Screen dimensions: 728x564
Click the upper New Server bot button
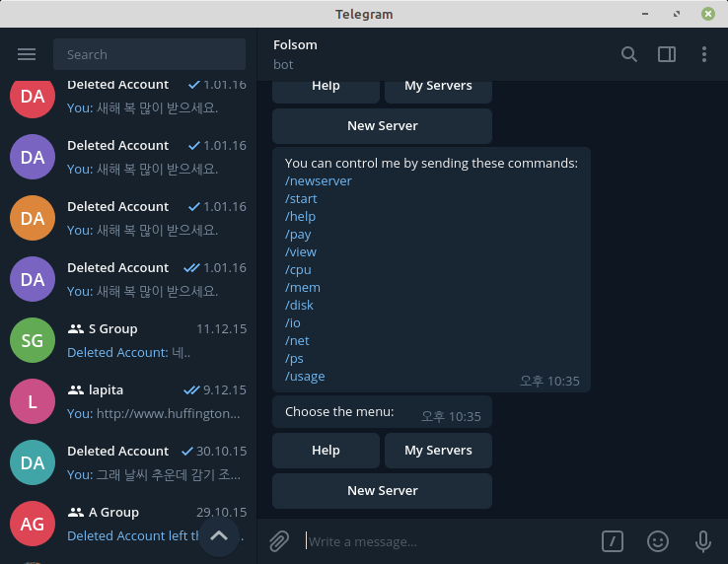click(382, 126)
